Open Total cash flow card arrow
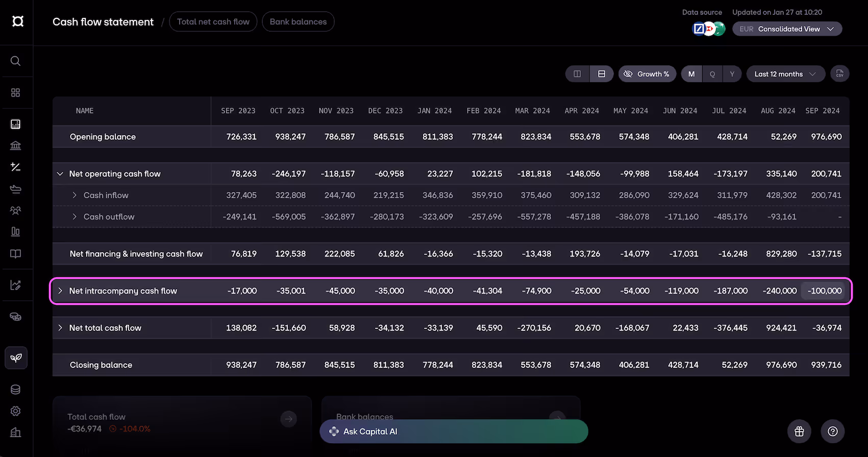 [289, 419]
